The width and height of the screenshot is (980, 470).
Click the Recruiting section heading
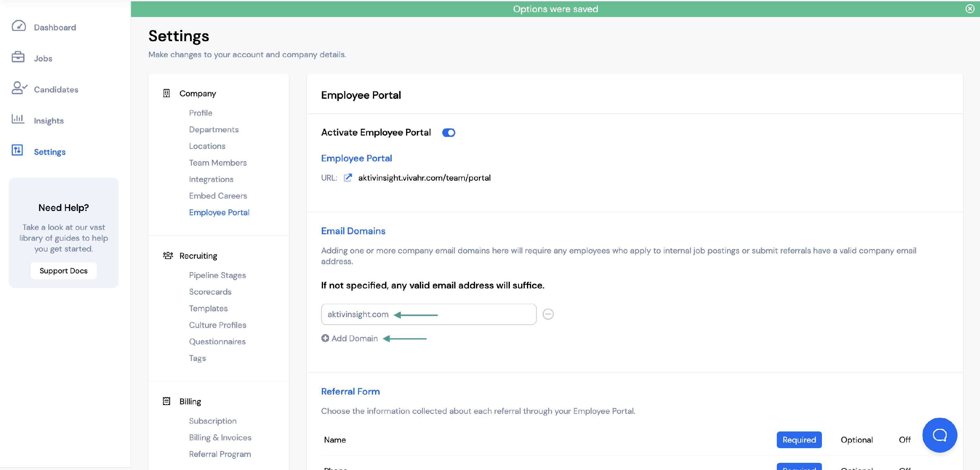click(198, 256)
